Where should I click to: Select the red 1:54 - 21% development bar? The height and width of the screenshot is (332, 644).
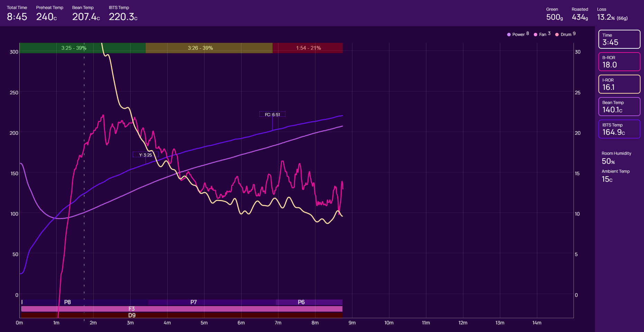pos(307,48)
